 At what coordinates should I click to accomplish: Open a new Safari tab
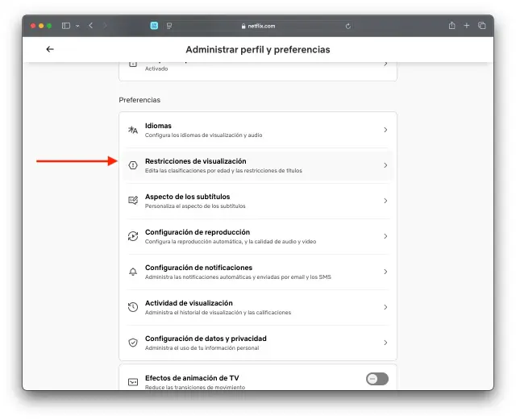(467, 26)
